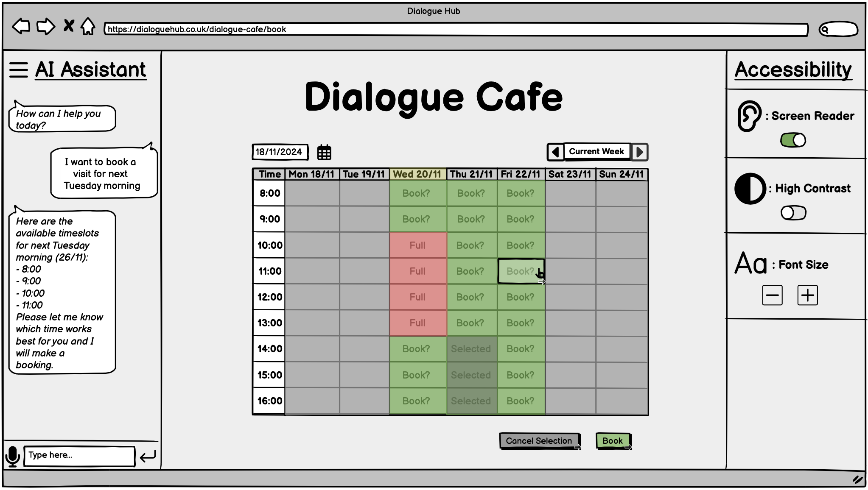Increase font size with plus button

(807, 295)
